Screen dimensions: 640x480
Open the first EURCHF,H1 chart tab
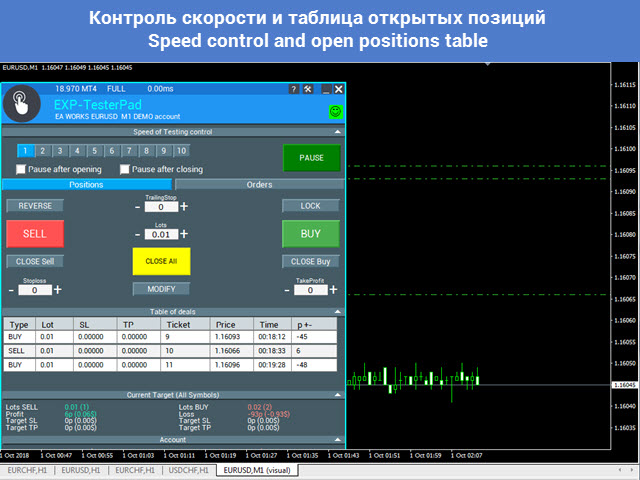[27, 470]
